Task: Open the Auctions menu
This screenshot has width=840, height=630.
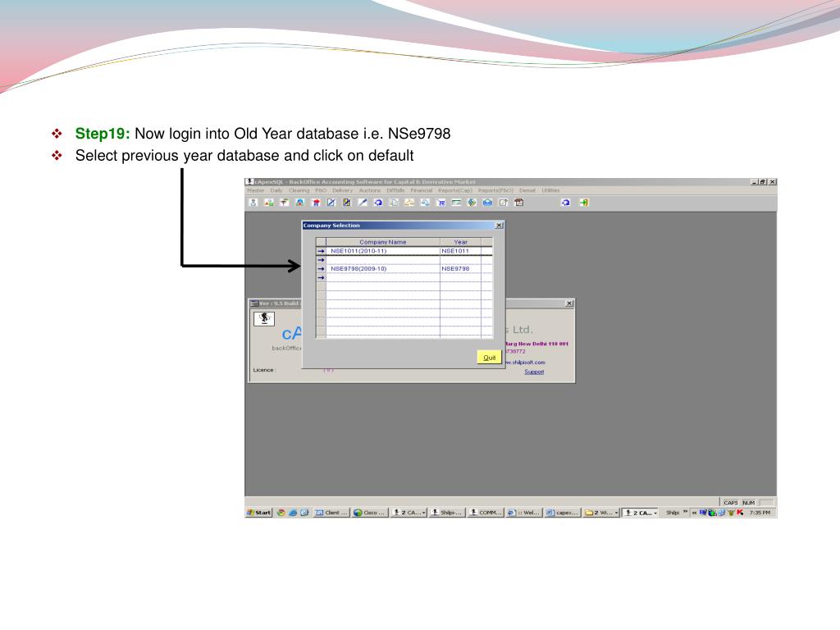Action: [370, 190]
